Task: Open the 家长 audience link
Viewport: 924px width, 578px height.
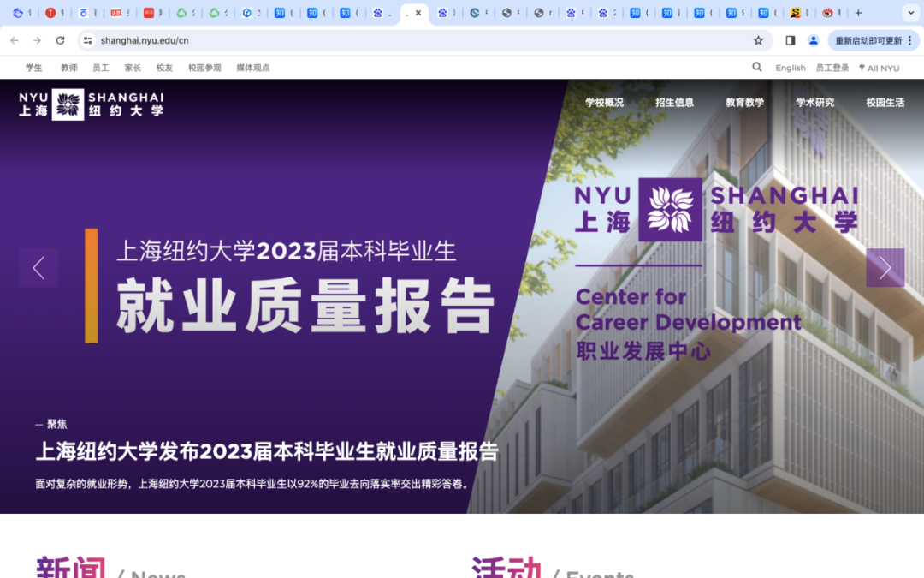Action: (x=133, y=68)
